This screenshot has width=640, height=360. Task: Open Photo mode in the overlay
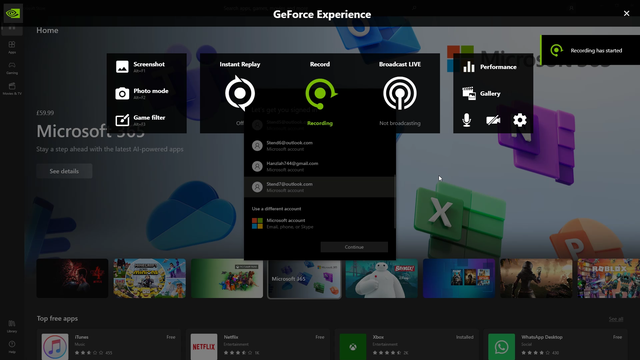pos(142,93)
